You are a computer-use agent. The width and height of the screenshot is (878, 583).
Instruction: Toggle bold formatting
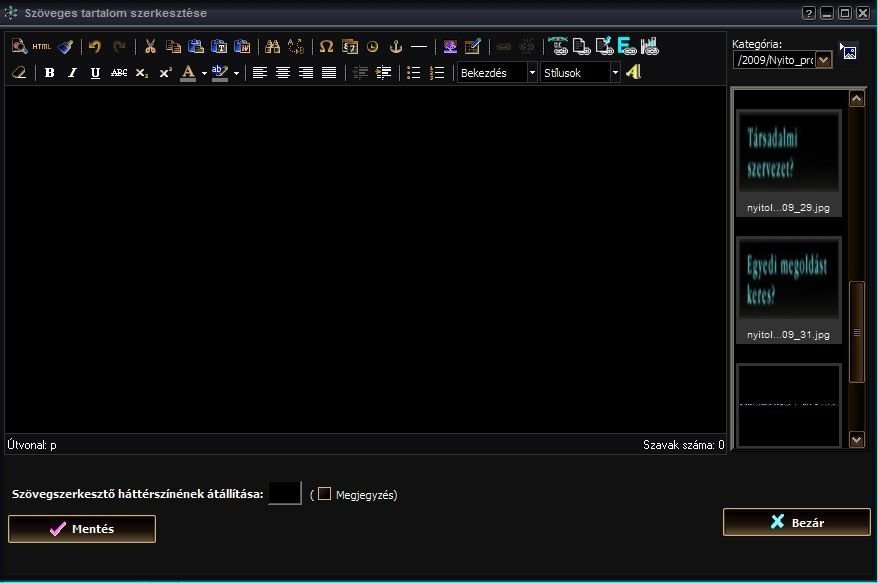(x=50, y=73)
